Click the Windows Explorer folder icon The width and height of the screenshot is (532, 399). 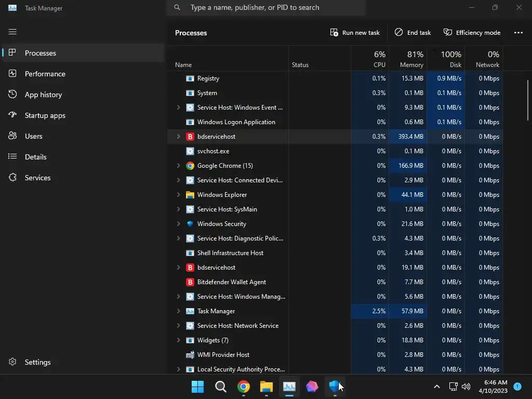click(190, 195)
